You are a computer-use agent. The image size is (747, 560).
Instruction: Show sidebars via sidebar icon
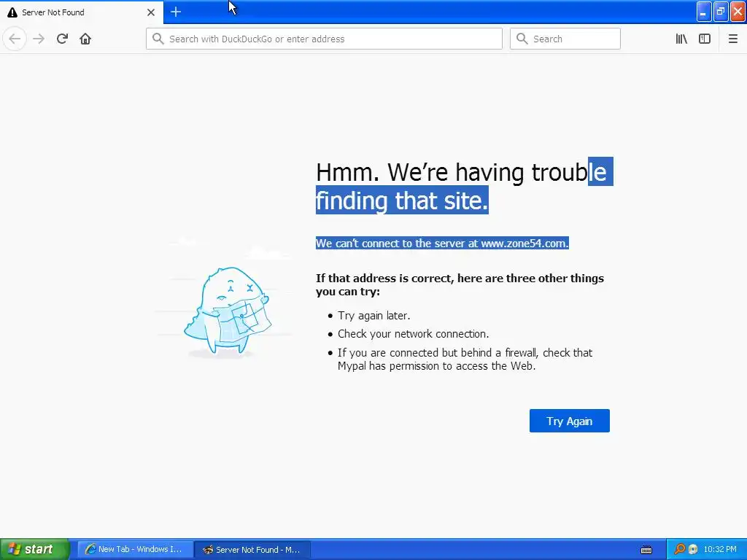[705, 39]
